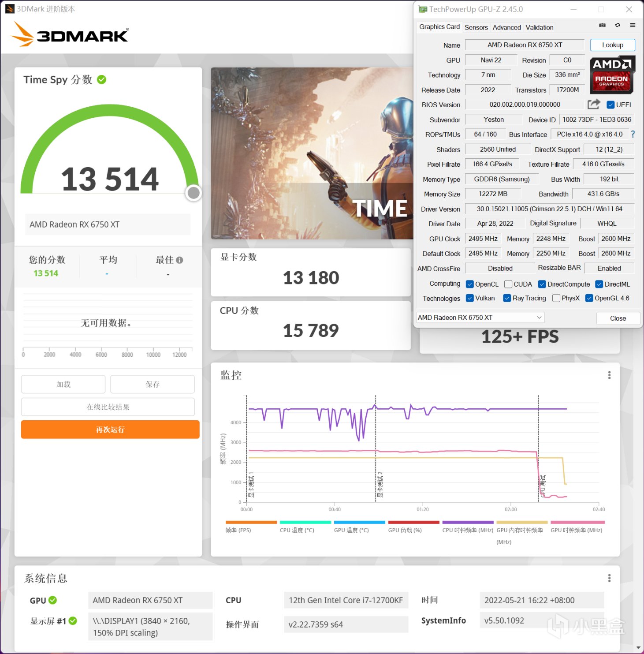The width and height of the screenshot is (644, 654).
Task: Toggle the CUDA checkbox
Action: pyautogui.click(x=508, y=284)
